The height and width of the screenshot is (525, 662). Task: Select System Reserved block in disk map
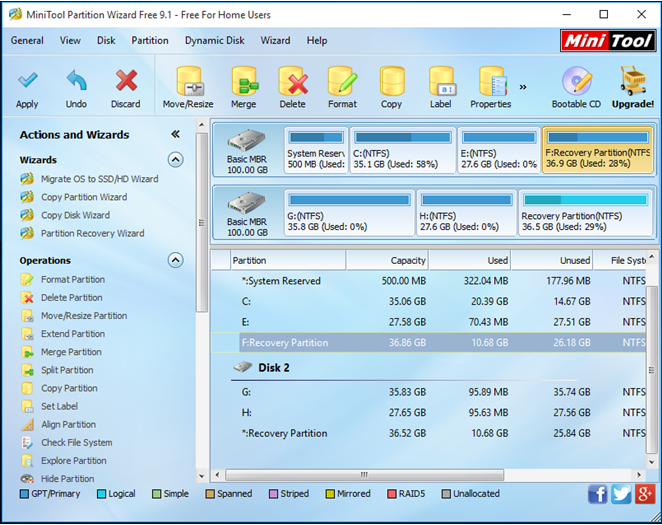(x=316, y=150)
